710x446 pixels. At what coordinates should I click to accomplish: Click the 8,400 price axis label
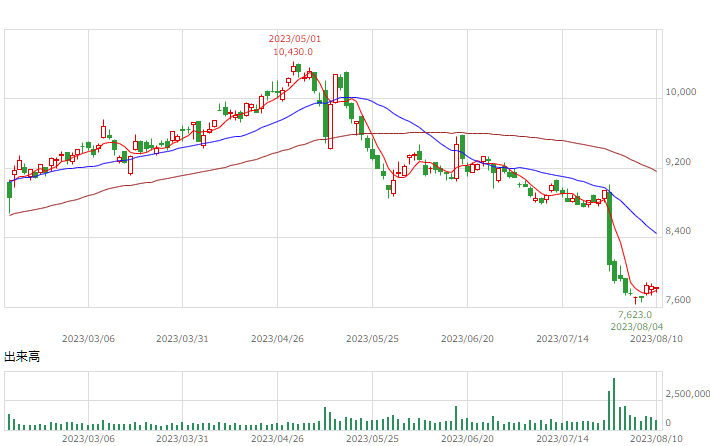click(x=678, y=231)
